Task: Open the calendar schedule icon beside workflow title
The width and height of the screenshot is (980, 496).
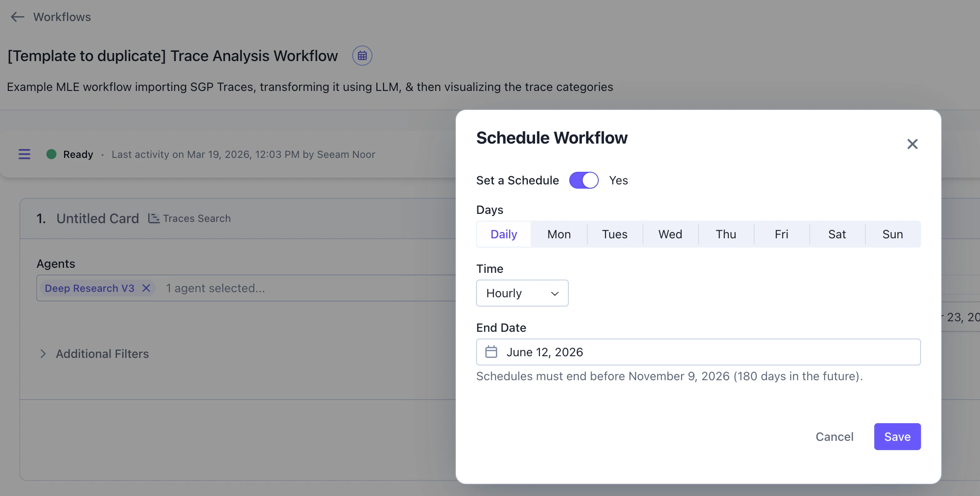Action: [x=362, y=56]
